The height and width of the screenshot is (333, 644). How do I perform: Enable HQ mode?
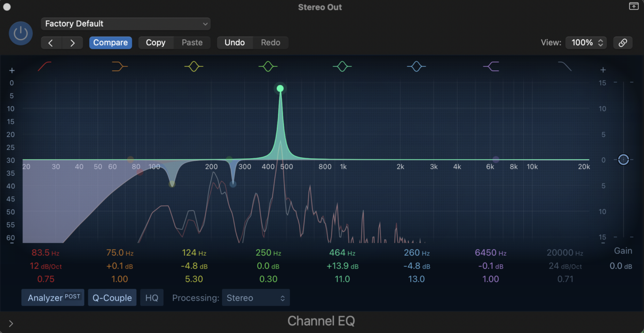[x=151, y=297]
